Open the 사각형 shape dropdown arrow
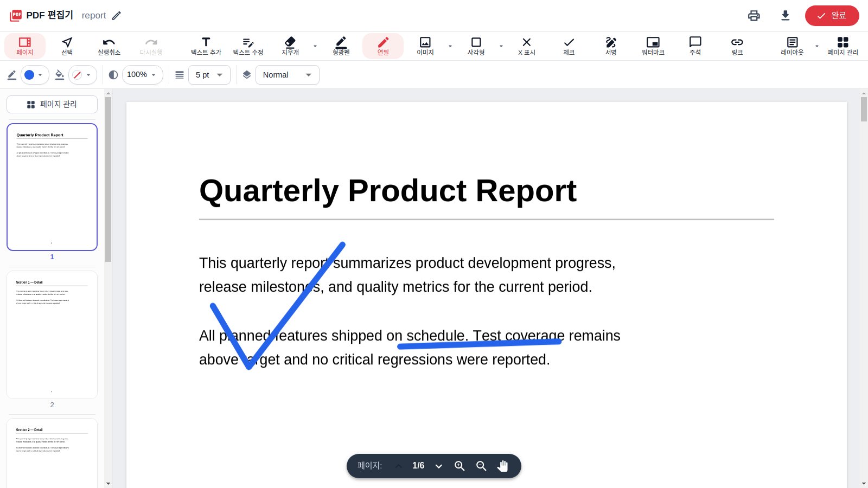Viewport: 868px width, 488px height. point(501,46)
